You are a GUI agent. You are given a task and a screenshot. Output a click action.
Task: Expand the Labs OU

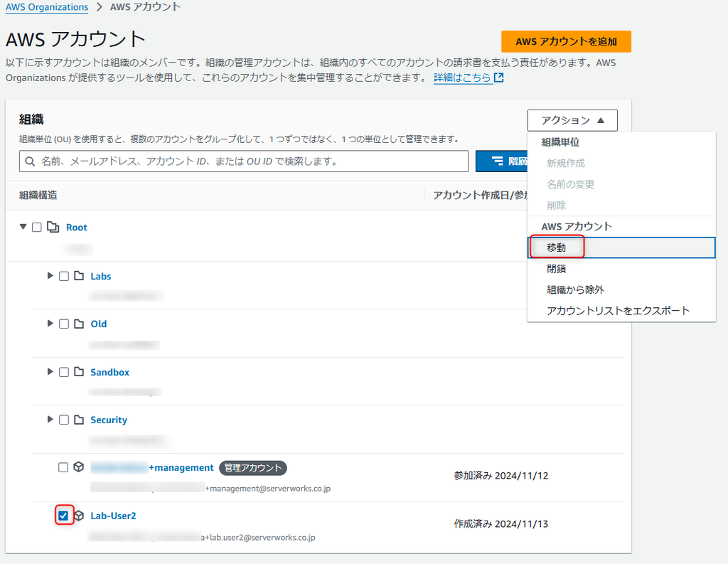50,275
